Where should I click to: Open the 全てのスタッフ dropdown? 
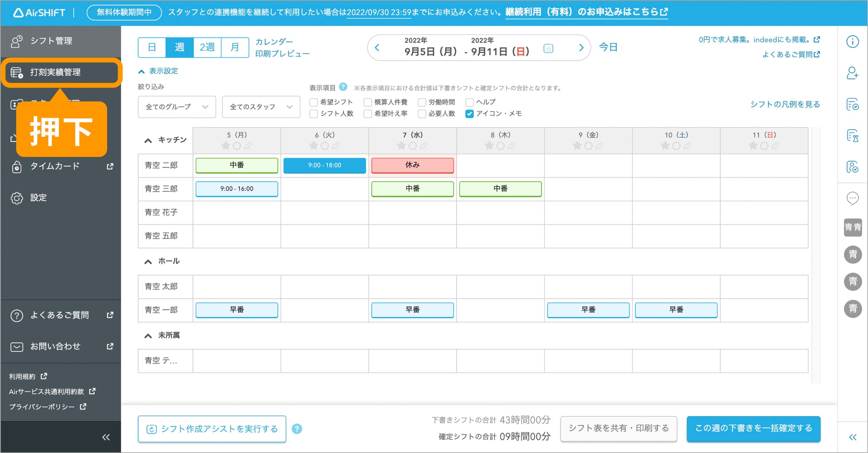click(261, 107)
